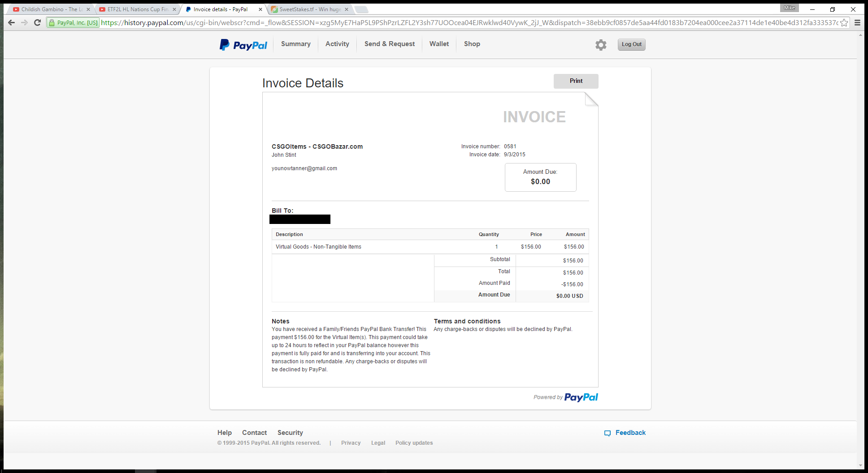The height and width of the screenshot is (473, 868).
Task: Click the Feedback link
Action: pyautogui.click(x=630, y=433)
